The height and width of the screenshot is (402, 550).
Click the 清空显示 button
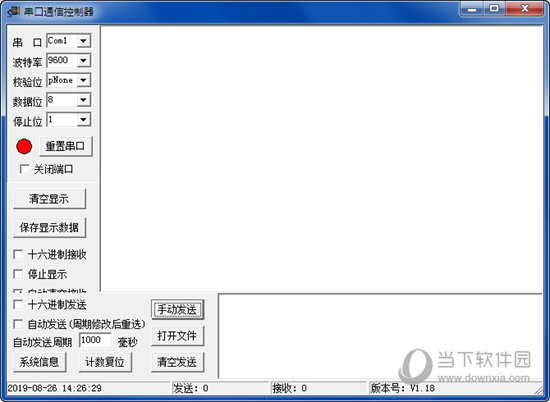point(49,199)
